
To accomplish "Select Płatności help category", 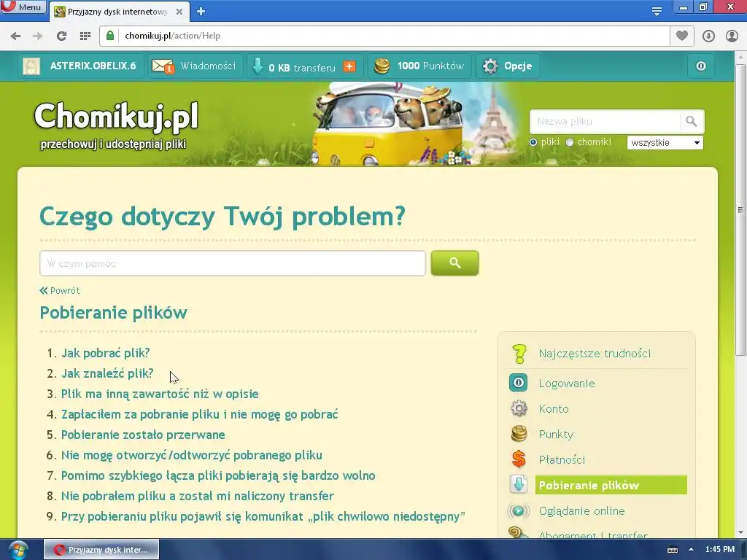I will (562, 460).
